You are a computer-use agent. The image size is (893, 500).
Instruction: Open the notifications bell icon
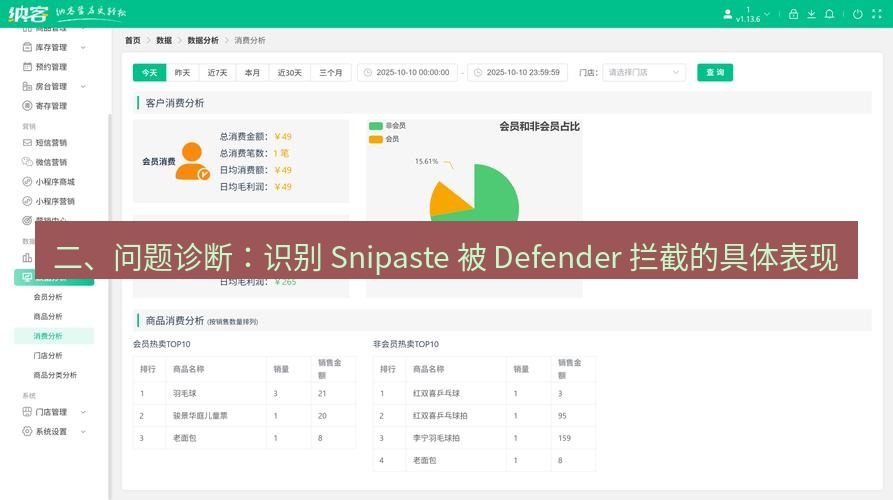(829, 14)
